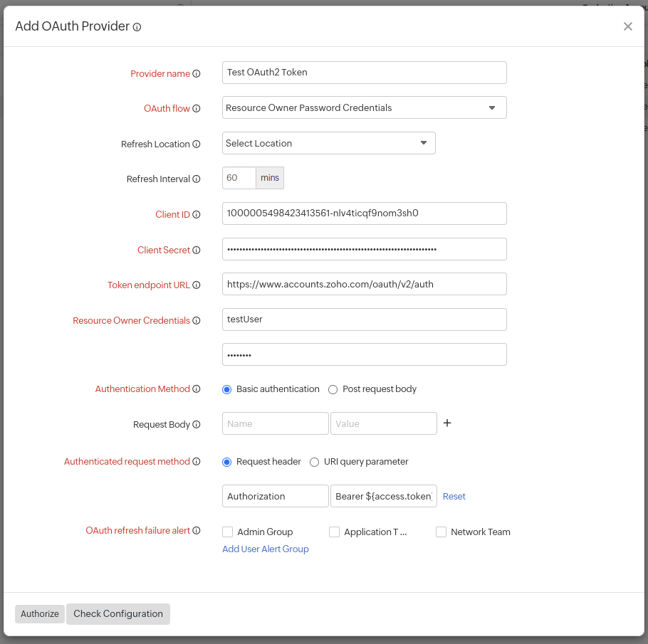Image resolution: width=648 pixels, height=644 pixels.
Task: Click the Authorize button
Action: point(39,613)
